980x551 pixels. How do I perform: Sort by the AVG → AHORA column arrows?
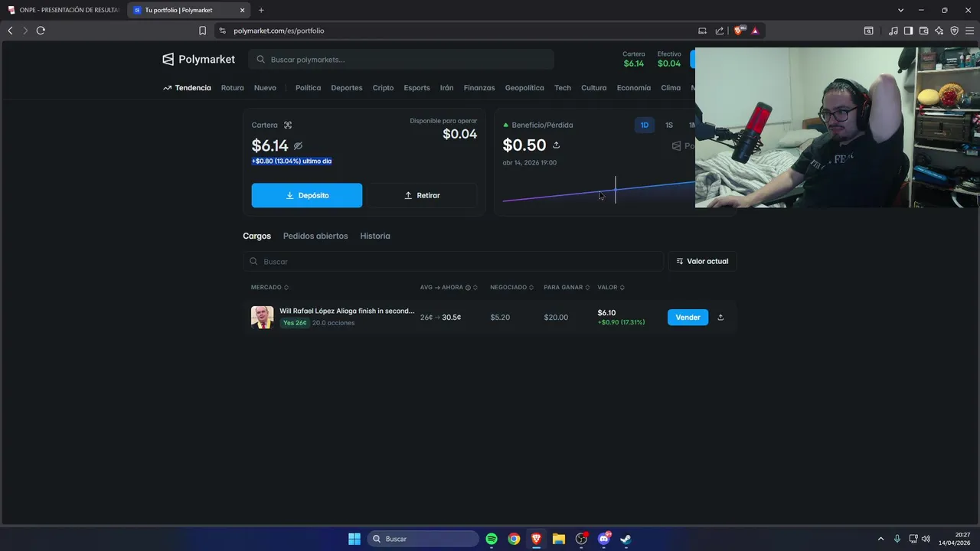pos(475,287)
